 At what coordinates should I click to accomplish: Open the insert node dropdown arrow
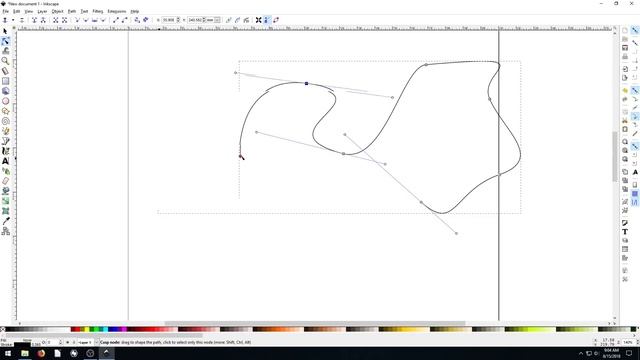tap(13, 20)
